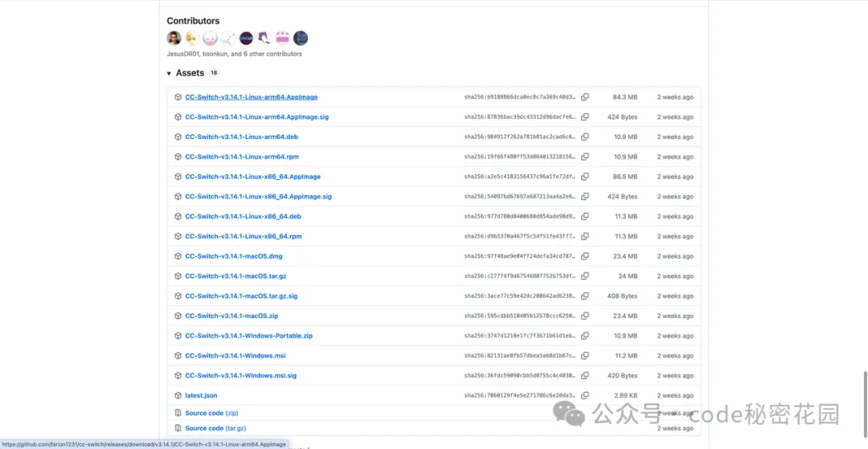
Task: Download CC-Switch-v3.14.1-Windows.msi.sig
Action: (x=241, y=375)
